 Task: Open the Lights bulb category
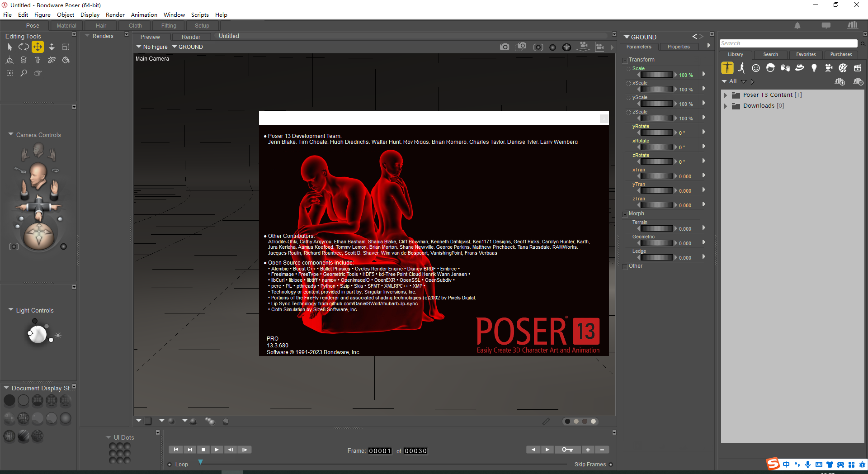pos(814,68)
